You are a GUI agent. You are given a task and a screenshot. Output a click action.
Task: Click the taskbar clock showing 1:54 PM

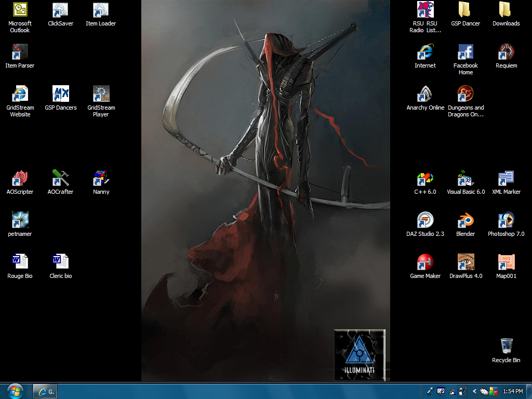(x=513, y=391)
